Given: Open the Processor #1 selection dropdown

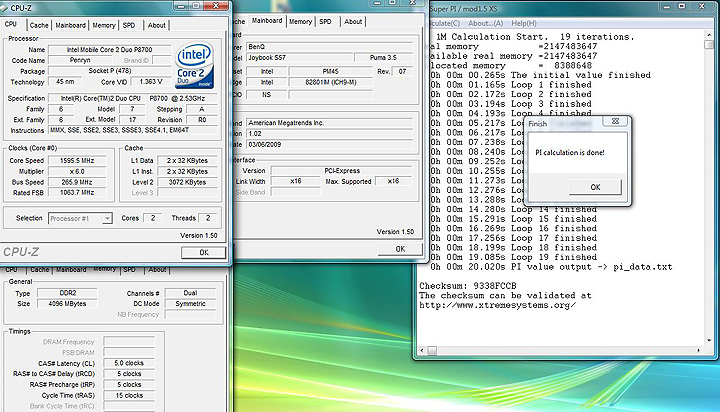Looking at the screenshot, I should click(80, 217).
